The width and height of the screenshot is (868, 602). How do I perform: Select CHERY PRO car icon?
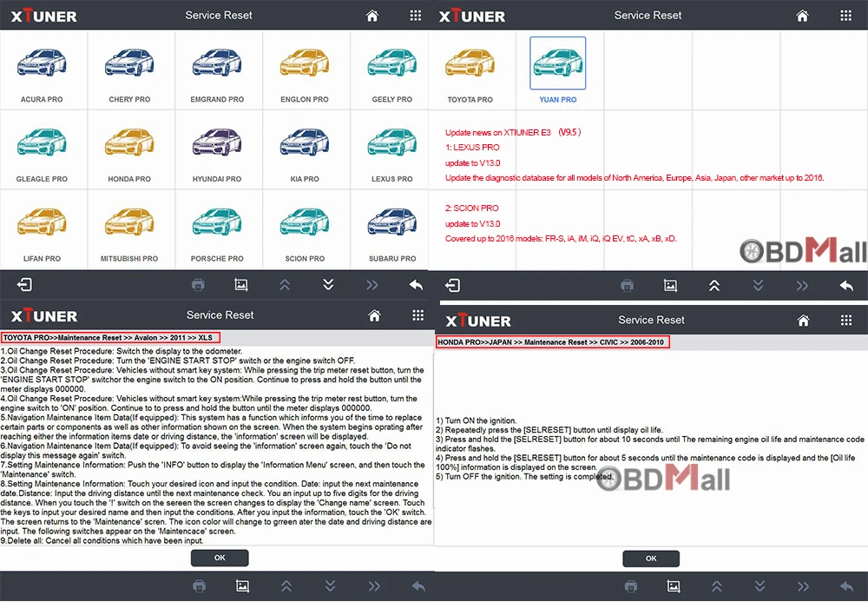pos(129,63)
